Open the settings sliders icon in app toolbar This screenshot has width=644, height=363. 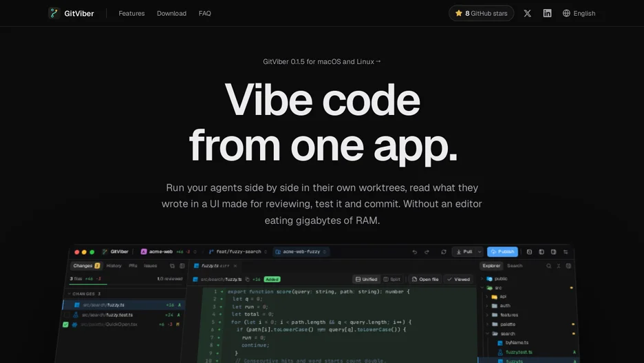(x=566, y=252)
